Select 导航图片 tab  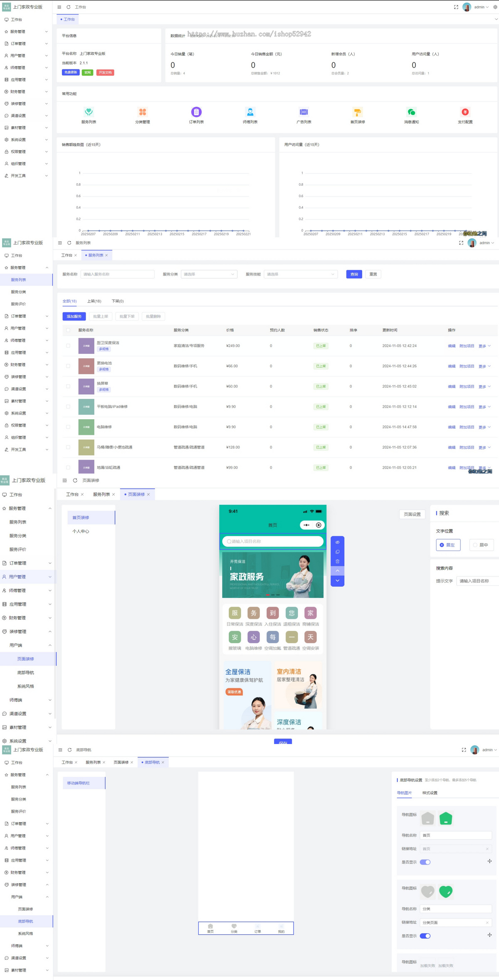point(404,793)
